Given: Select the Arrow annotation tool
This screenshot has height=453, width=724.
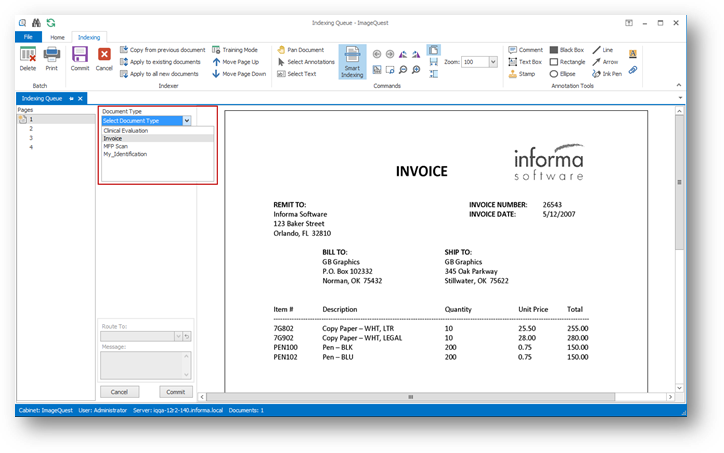Looking at the screenshot, I should click(605, 62).
